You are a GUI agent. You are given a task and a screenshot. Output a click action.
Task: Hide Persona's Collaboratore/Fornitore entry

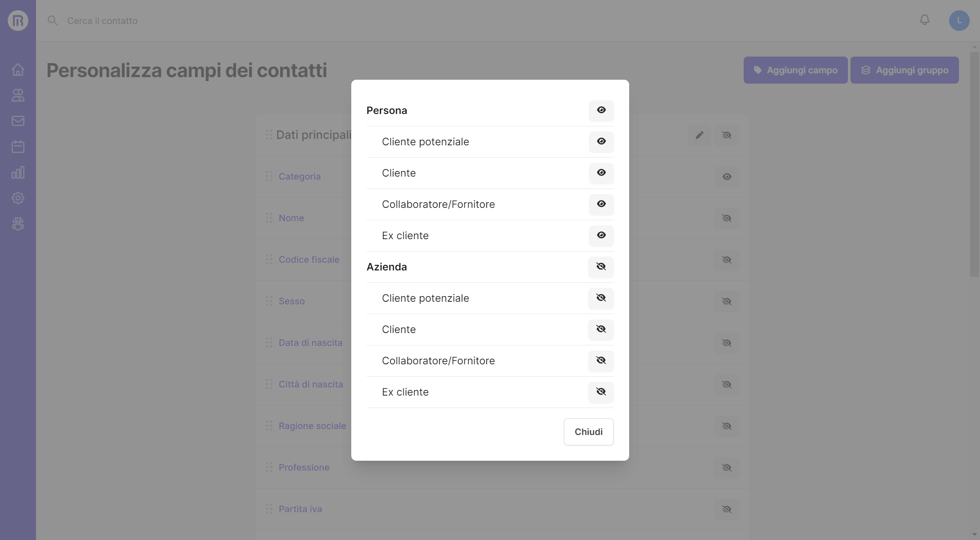(601, 204)
